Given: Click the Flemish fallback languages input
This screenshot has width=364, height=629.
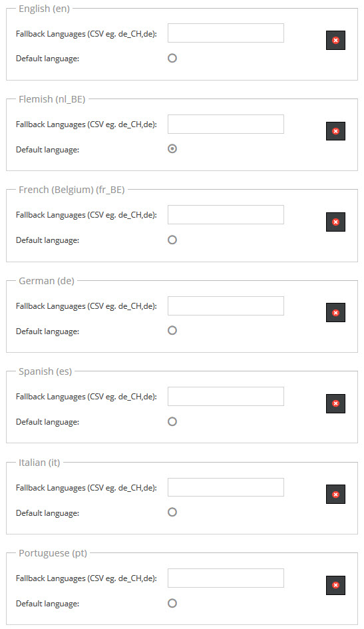Looking at the screenshot, I should (x=226, y=124).
